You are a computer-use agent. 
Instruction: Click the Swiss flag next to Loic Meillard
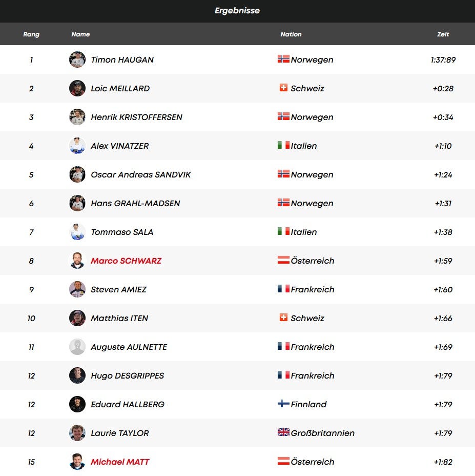(283, 88)
